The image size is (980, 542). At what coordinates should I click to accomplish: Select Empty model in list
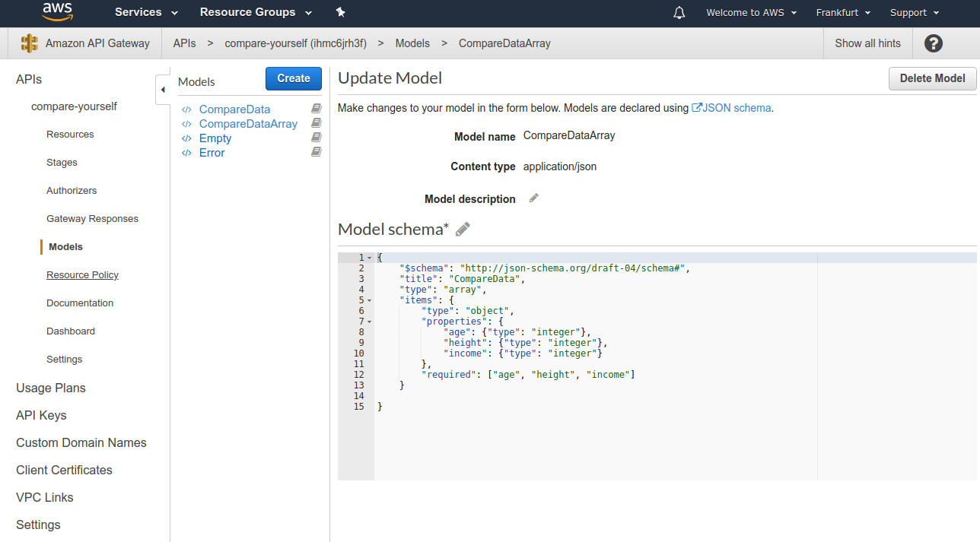coord(215,138)
